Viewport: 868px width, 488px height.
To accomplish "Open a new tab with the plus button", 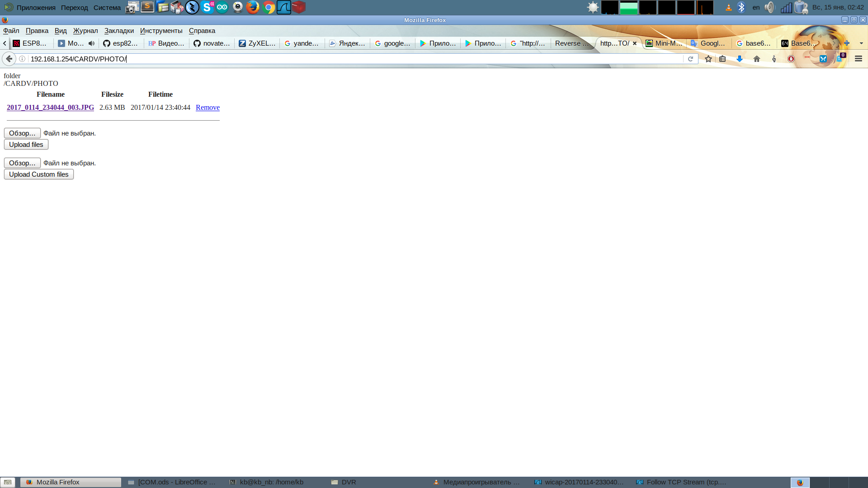I will coord(847,43).
